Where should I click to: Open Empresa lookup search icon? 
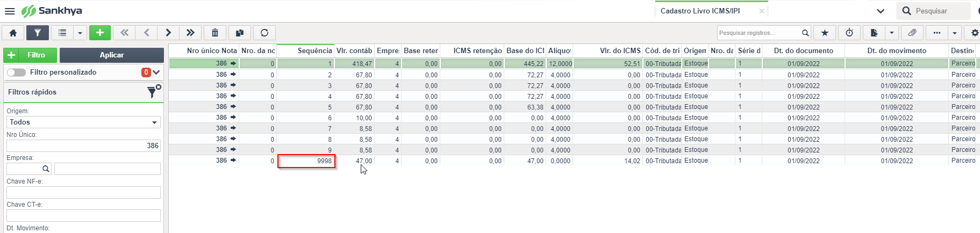click(46, 169)
